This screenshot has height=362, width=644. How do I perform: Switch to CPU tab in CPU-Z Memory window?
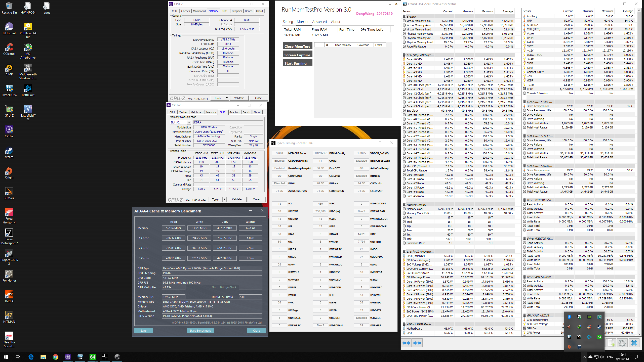pos(174,11)
